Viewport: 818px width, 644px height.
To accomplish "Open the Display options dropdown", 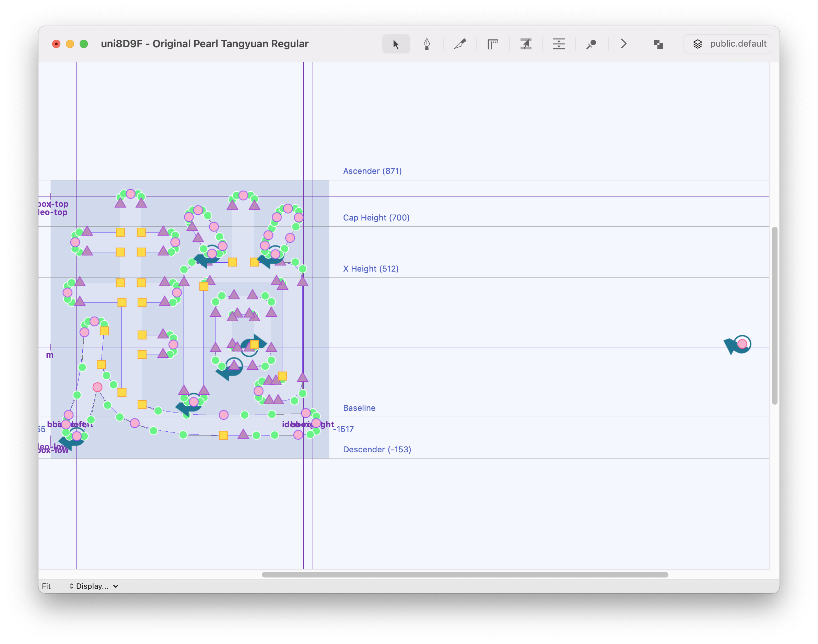I will click(x=94, y=586).
